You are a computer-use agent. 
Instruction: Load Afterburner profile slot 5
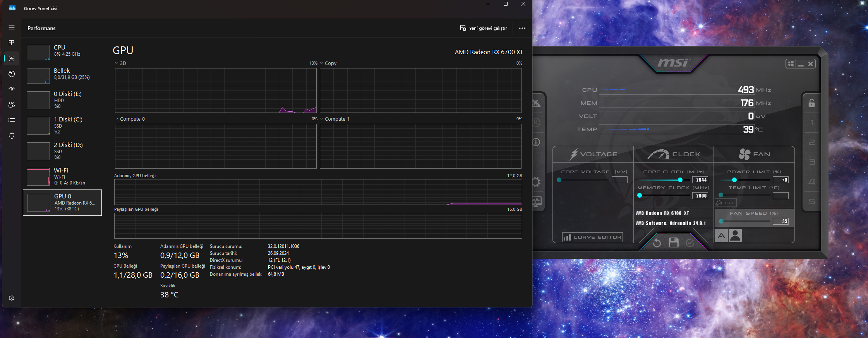pos(812,201)
